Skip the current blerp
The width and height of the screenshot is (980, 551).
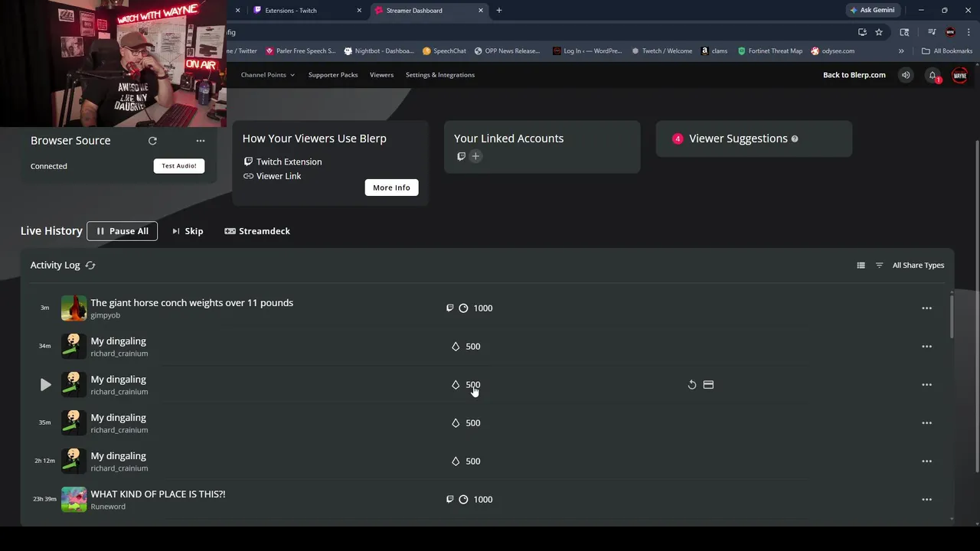click(x=188, y=231)
